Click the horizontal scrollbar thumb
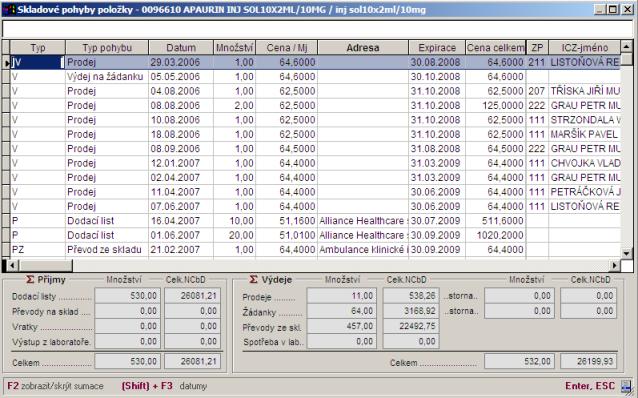 [x=45, y=266]
